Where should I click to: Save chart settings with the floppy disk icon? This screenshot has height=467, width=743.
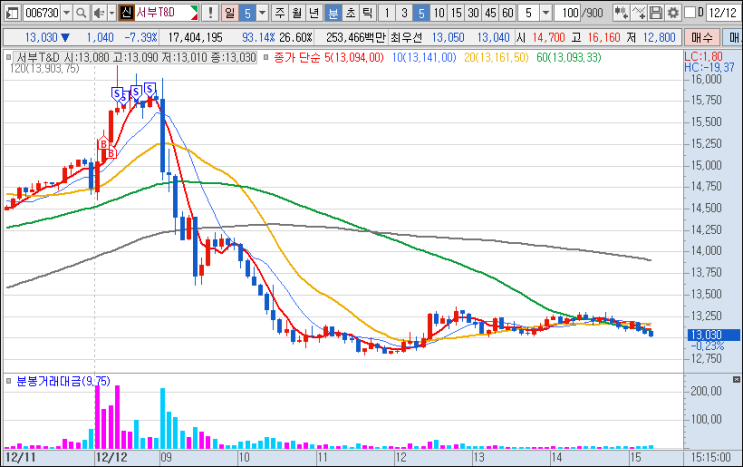pyautogui.click(x=656, y=13)
